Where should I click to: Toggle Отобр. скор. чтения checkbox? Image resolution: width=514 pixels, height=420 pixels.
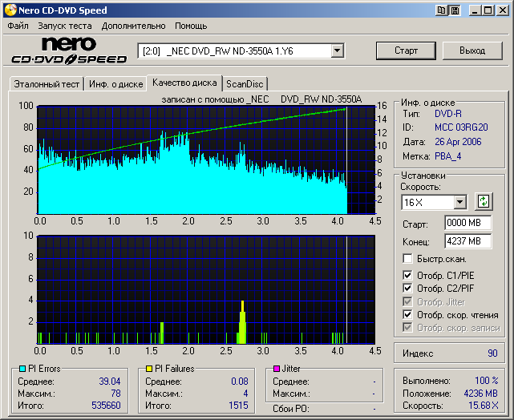(x=407, y=315)
